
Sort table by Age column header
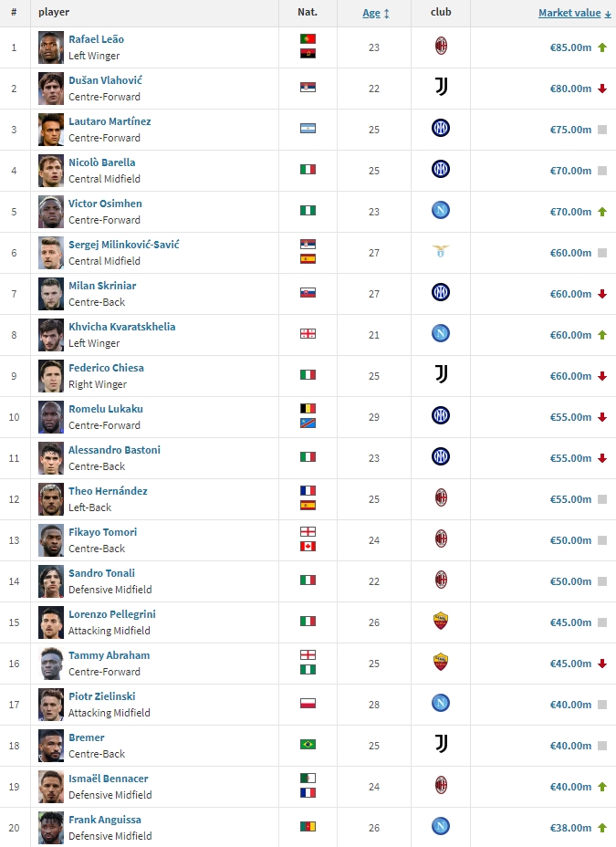coord(371,13)
